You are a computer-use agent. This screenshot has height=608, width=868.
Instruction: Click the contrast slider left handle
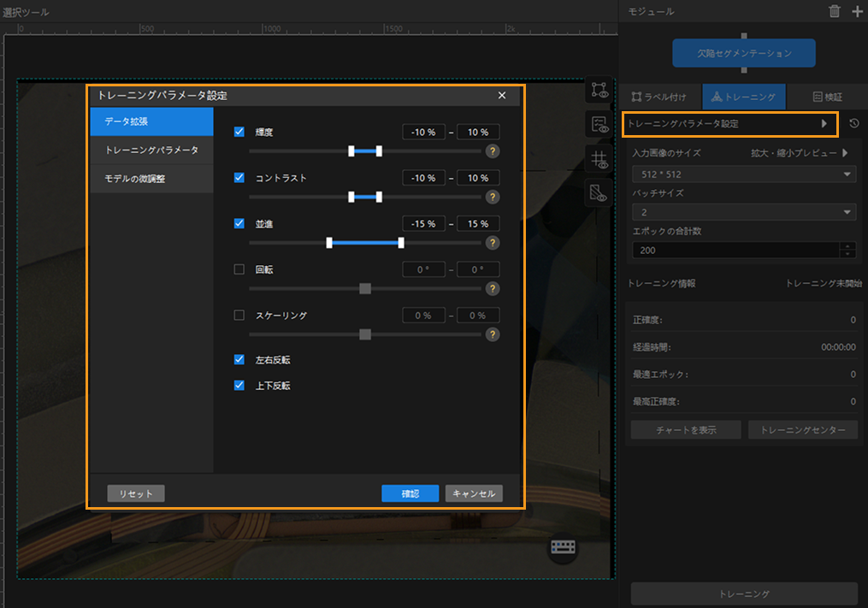coord(351,198)
